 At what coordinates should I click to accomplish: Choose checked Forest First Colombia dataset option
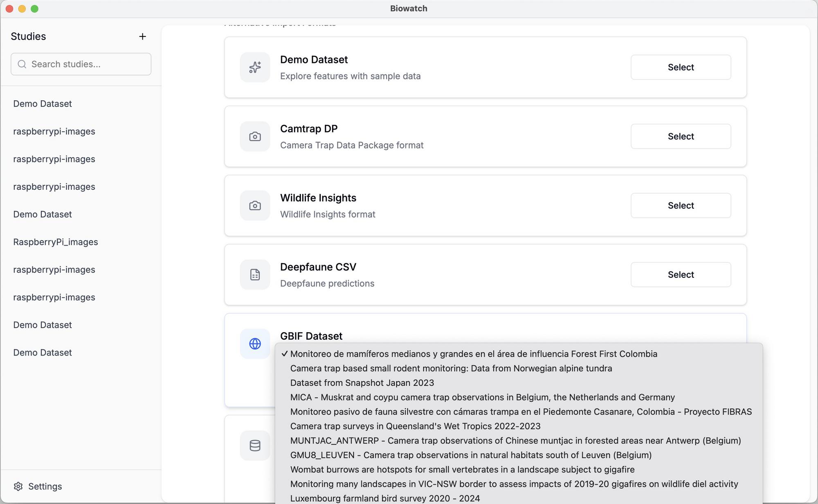(519, 354)
